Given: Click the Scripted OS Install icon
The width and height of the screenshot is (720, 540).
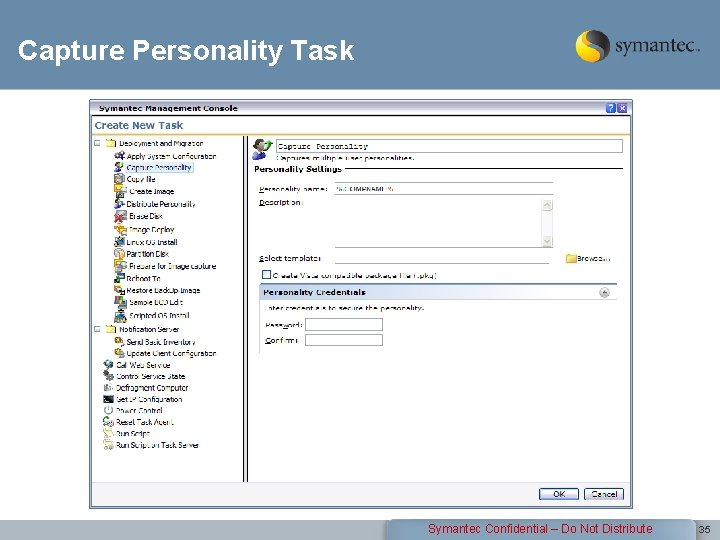Looking at the screenshot, I should [120, 315].
